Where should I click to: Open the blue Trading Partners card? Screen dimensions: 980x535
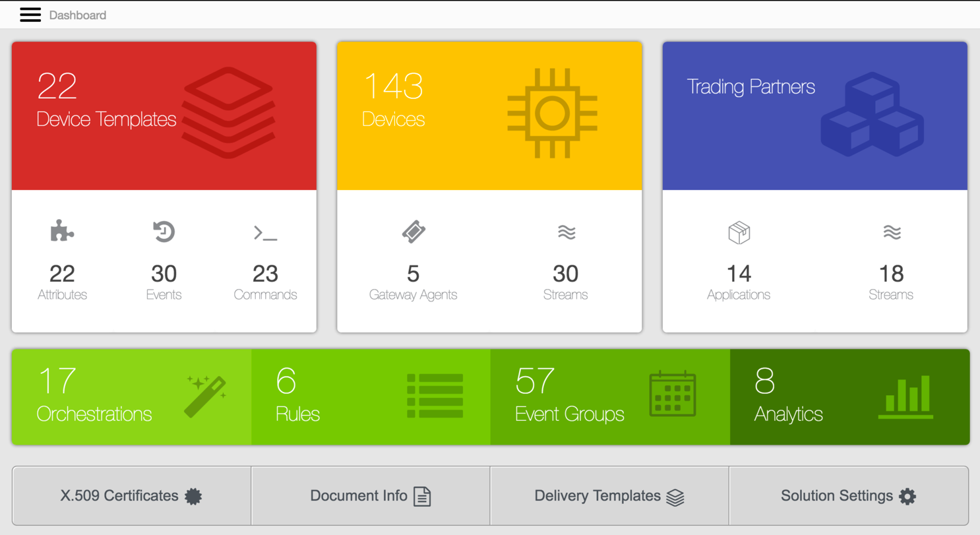tap(814, 116)
